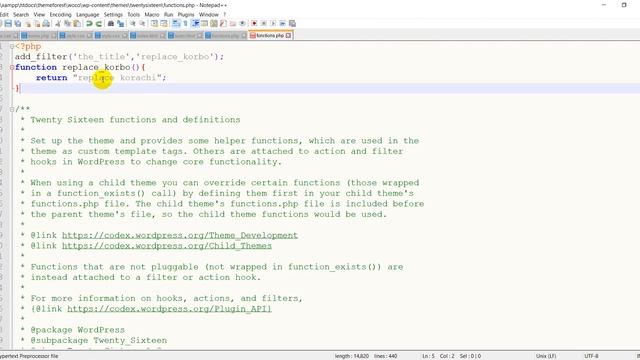Open Find with the binoculars icon
The width and height of the screenshot is (640, 360).
click(110, 24)
